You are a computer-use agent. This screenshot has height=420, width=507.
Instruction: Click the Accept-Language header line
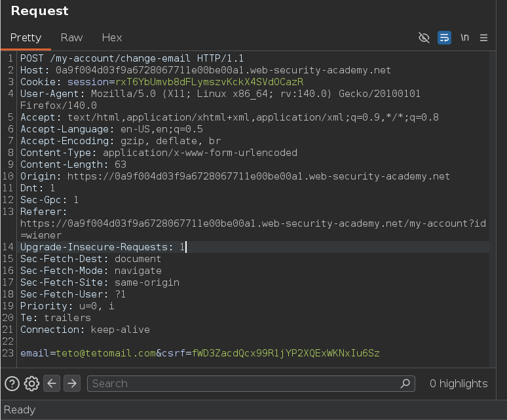coord(111,129)
